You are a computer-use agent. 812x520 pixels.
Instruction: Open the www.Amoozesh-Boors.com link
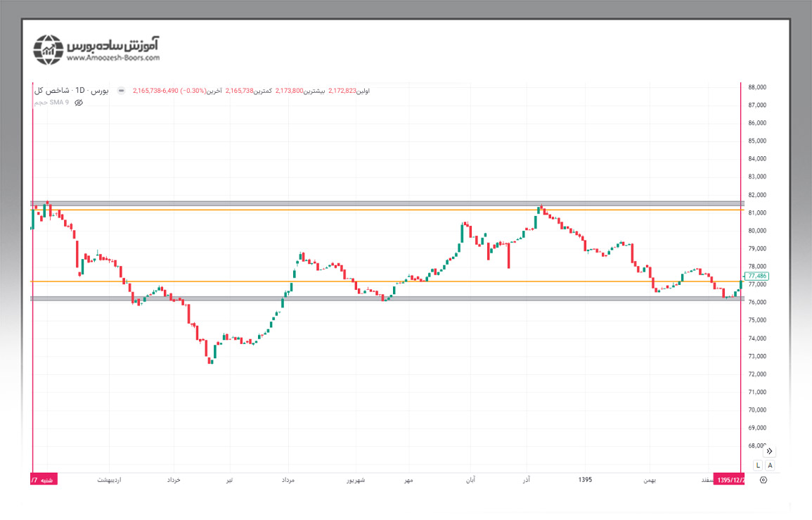click(112, 58)
